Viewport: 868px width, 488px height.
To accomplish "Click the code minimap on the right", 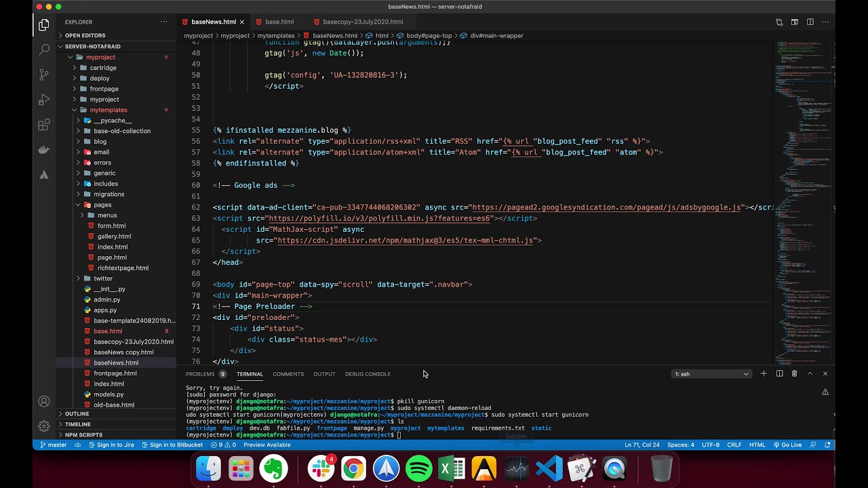I will point(804,203).
